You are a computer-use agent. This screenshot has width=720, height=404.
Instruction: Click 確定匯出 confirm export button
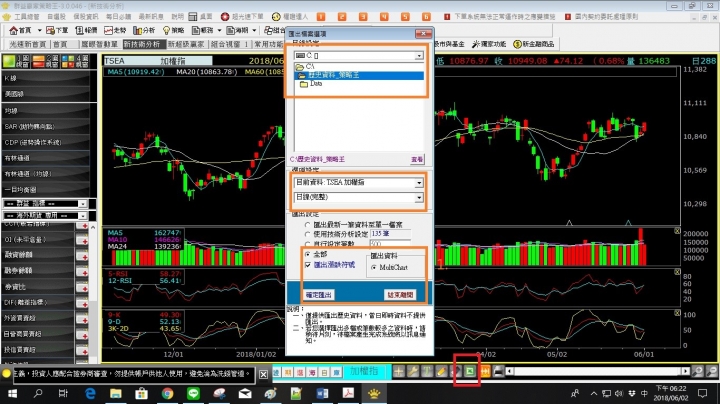[x=319, y=295]
